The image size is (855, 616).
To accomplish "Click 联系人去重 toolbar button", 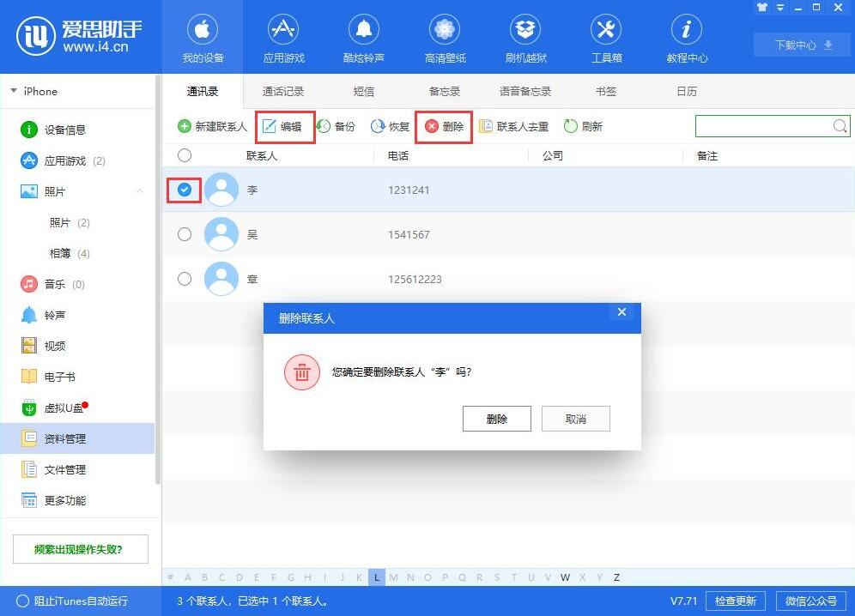I will pyautogui.click(x=513, y=126).
